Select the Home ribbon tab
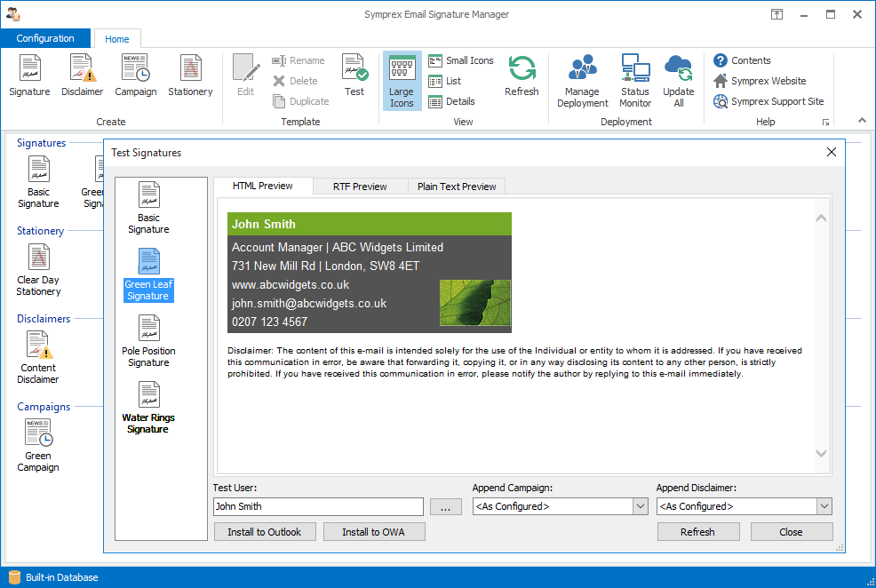876x588 pixels. tap(116, 38)
